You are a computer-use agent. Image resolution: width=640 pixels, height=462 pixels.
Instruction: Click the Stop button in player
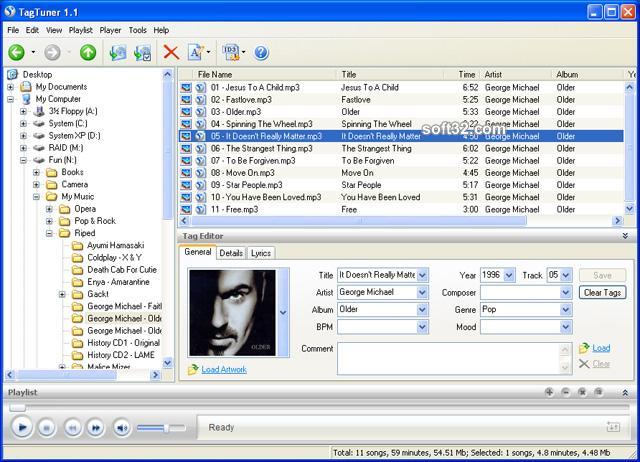[47, 428]
